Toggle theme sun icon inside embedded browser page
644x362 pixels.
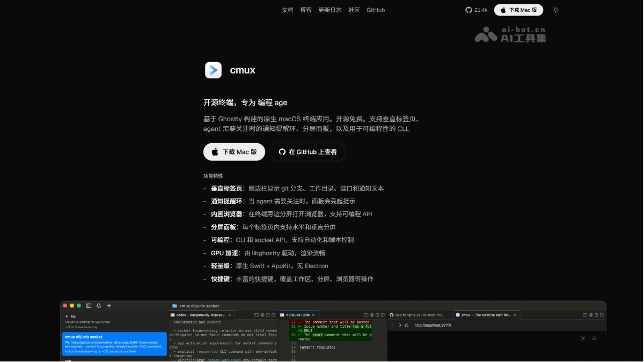pyautogui.click(x=583, y=338)
